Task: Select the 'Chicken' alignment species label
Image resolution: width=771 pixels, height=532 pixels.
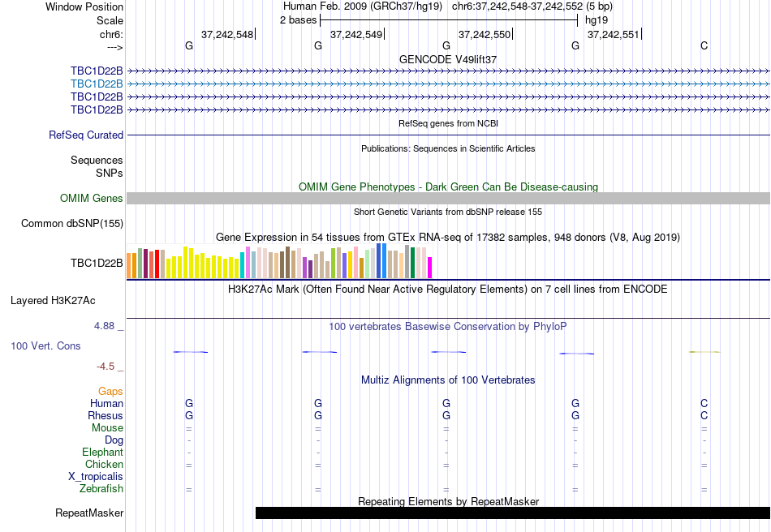Action: [x=104, y=464]
